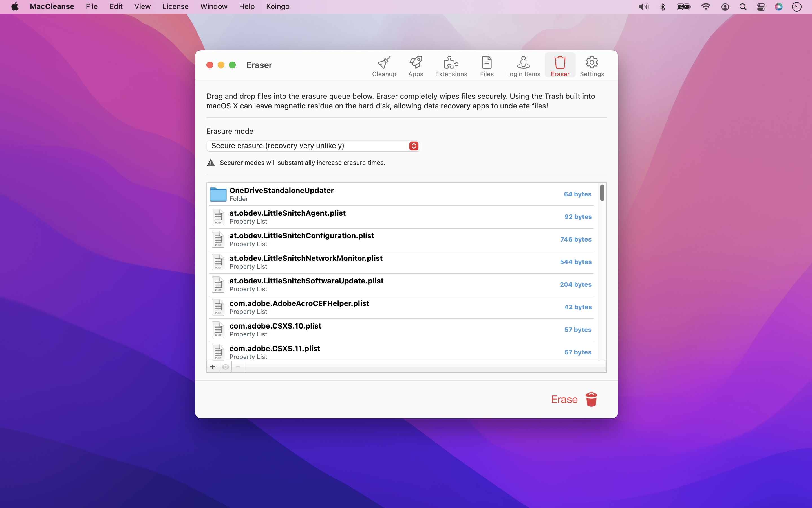Select at.obdev.LittleSnitchAgent.plist file name
Viewport: 812px width, 508px height.
288,213
